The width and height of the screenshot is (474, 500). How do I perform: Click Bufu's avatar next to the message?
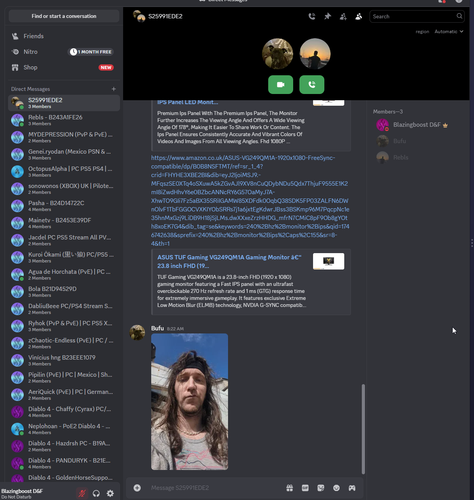point(137,332)
